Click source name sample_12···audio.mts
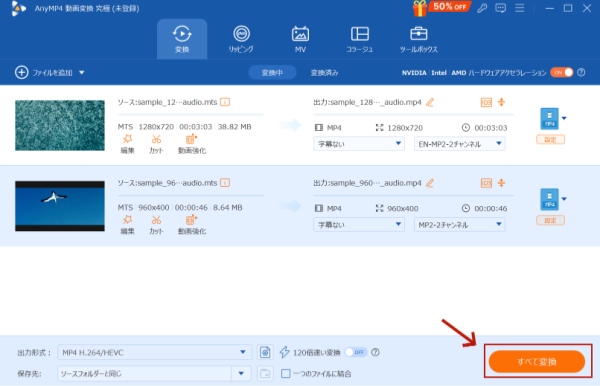This screenshot has width=600, height=386. pyautogui.click(x=178, y=102)
